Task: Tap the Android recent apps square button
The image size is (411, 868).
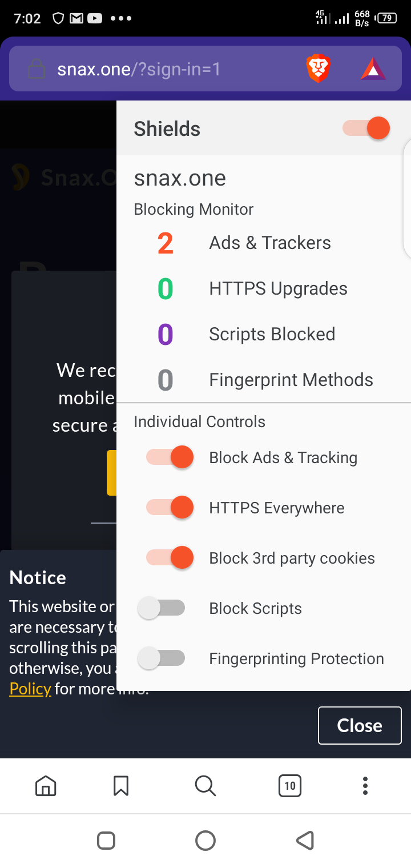Action: 106,840
